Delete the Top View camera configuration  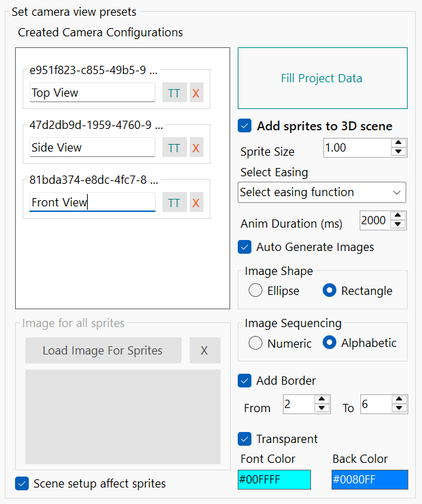point(196,93)
